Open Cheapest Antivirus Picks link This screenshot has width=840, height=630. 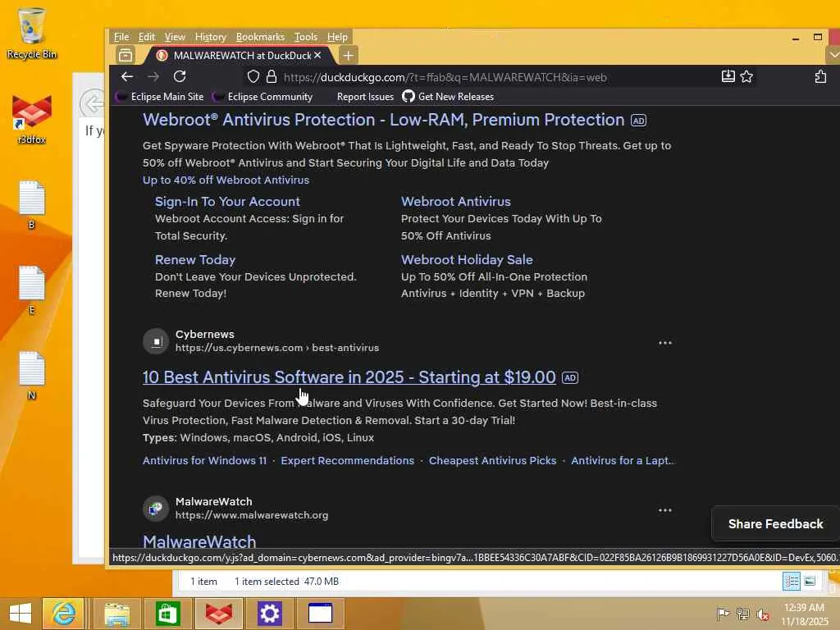[x=492, y=461]
